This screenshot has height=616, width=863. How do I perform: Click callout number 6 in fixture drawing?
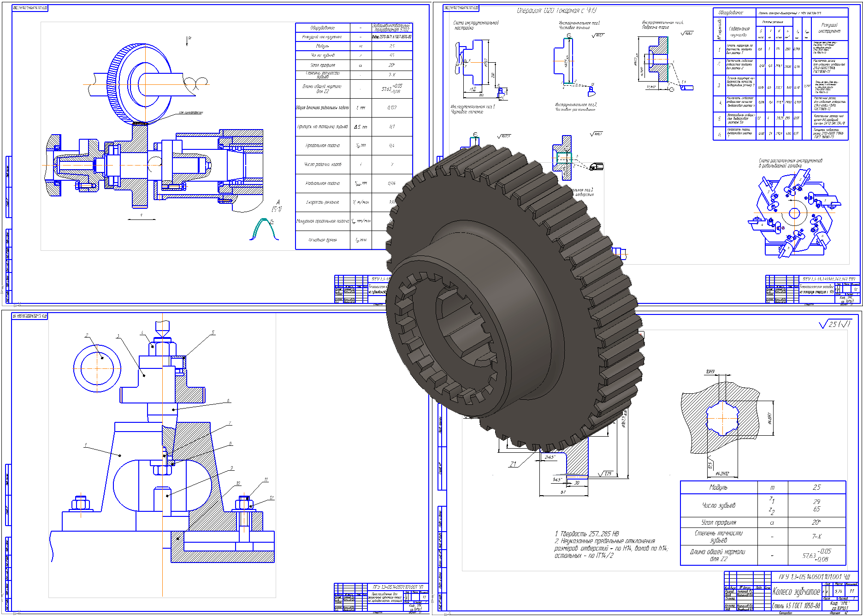click(x=228, y=401)
